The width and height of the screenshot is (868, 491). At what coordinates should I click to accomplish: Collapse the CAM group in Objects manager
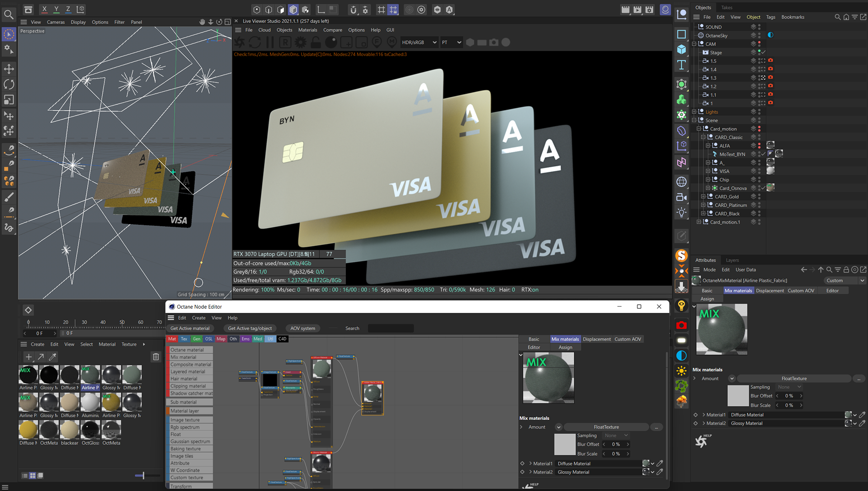694,44
